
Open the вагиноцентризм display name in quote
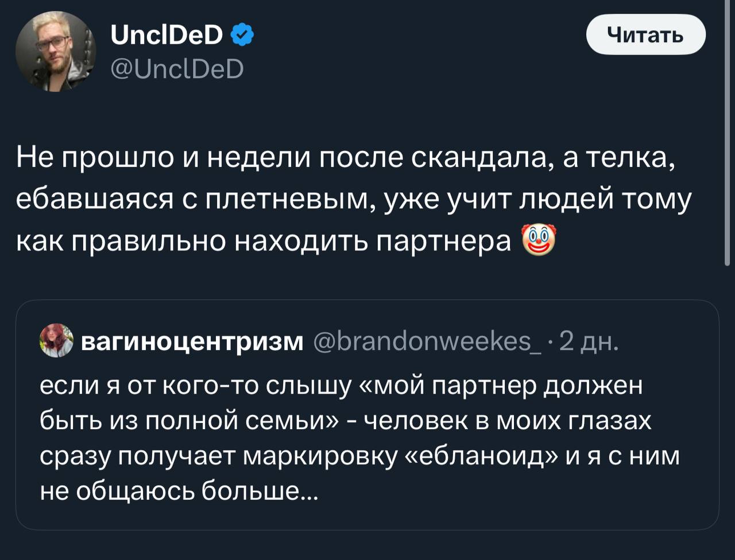(x=192, y=341)
